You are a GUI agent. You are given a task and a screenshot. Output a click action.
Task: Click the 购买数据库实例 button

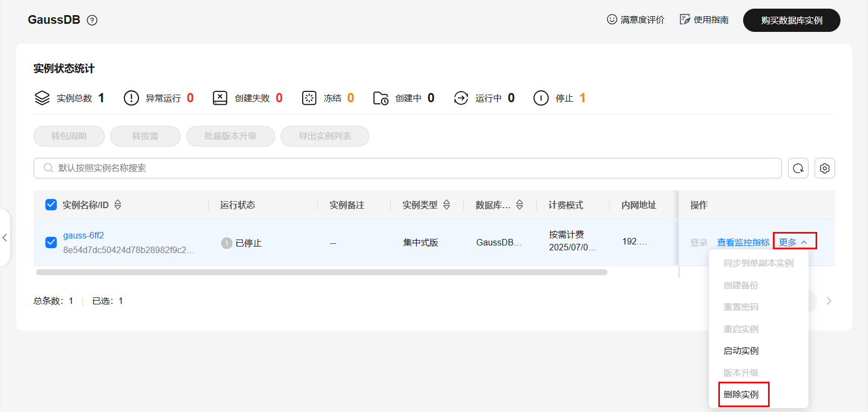(x=791, y=21)
